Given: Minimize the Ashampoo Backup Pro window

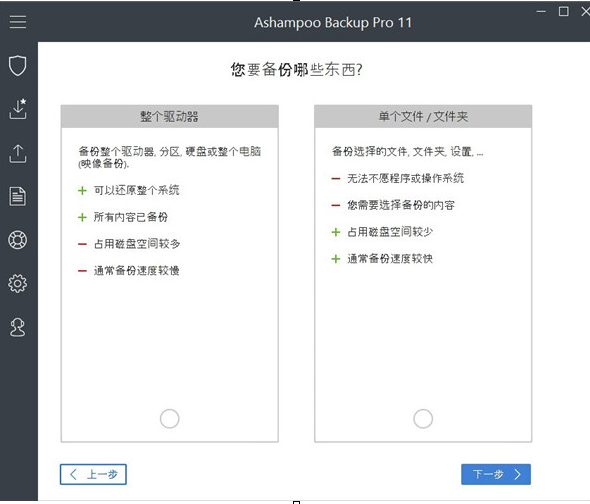Looking at the screenshot, I should tap(541, 11).
